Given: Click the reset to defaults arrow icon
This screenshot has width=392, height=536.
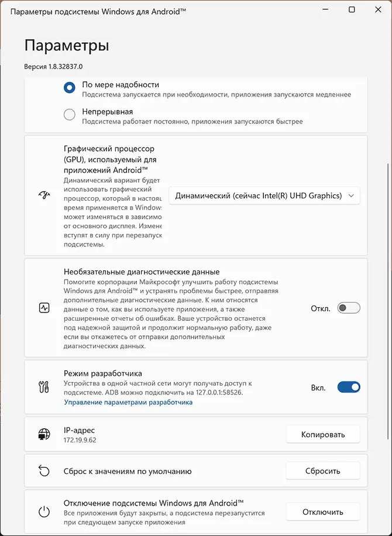Looking at the screenshot, I should click(44, 471).
